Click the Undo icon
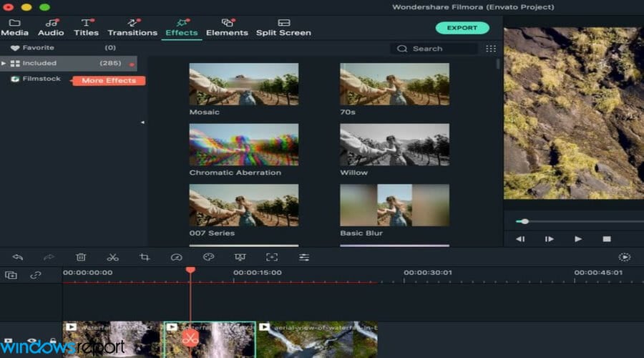The width and height of the screenshot is (644, 358). (x=18, y=257)
